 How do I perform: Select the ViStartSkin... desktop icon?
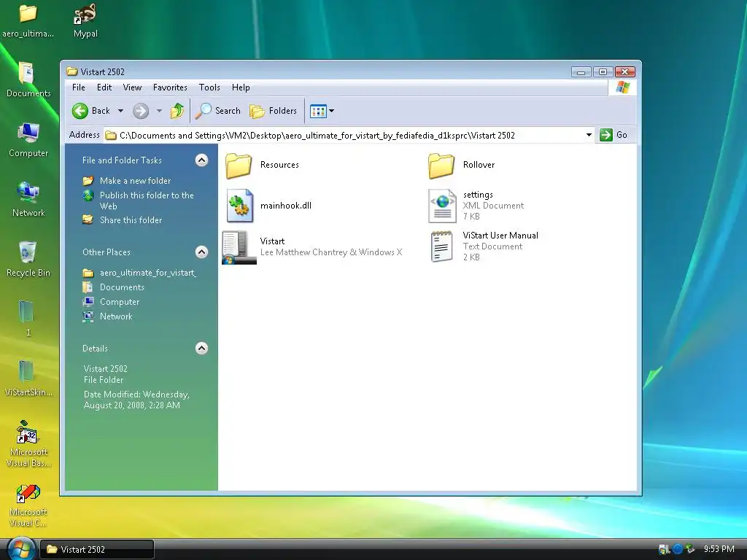point(28,378)
